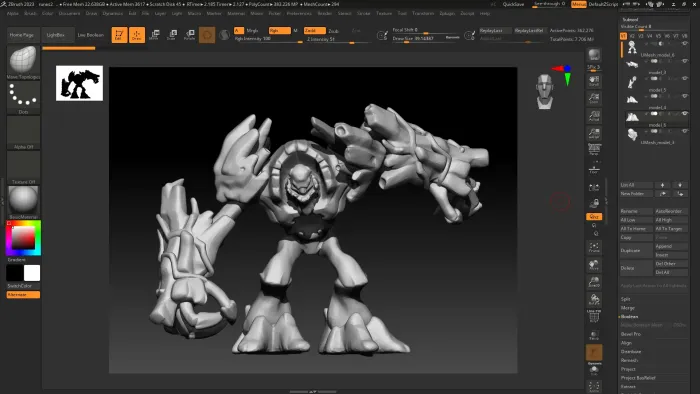The width and height of the screenshot is (700, 394).
Task: Collapse the Boolean section
Action: coord(629,316)
